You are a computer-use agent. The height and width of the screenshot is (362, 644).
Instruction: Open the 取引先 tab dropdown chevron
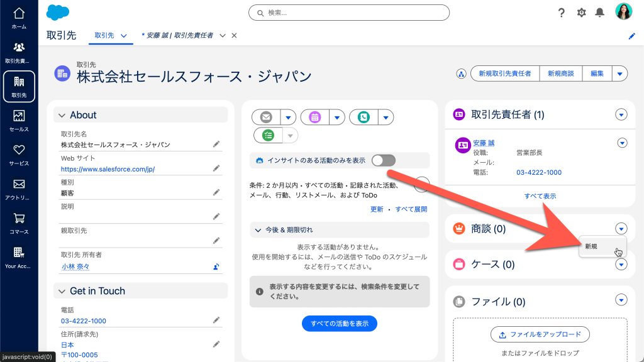point(124,36)
